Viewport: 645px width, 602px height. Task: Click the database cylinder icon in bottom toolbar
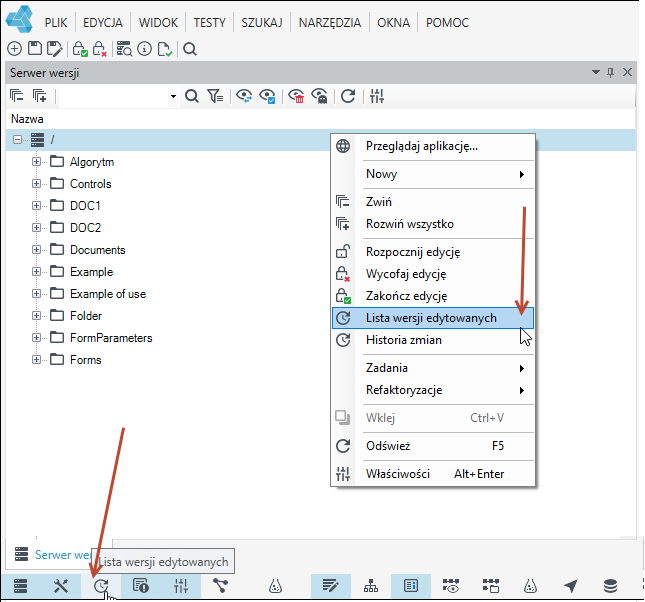[610, 586]
